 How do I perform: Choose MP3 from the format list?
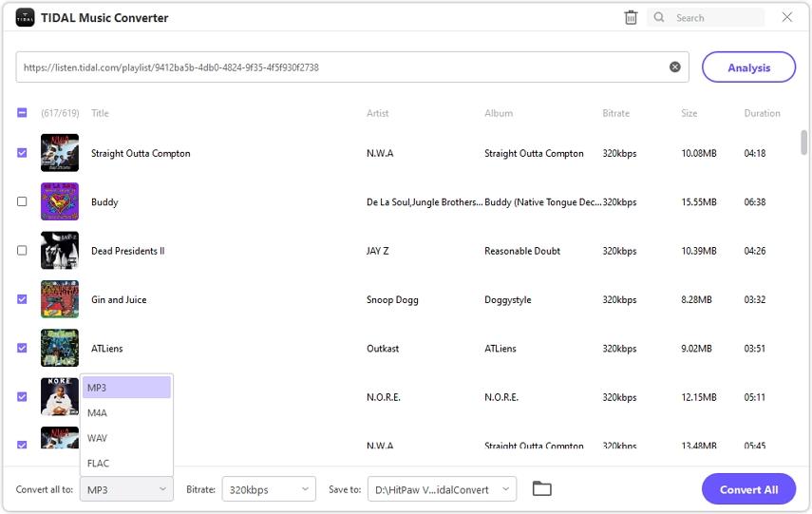pos(126,388)
